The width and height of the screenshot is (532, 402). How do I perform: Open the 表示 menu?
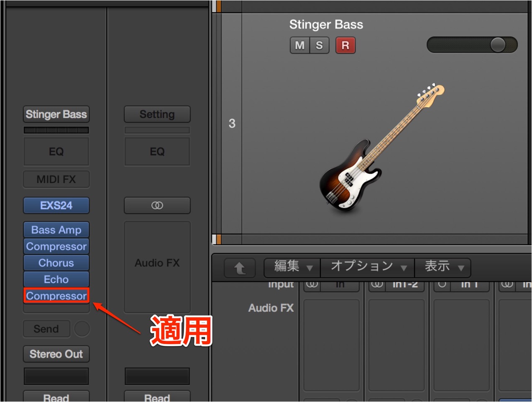coord(442,267)
